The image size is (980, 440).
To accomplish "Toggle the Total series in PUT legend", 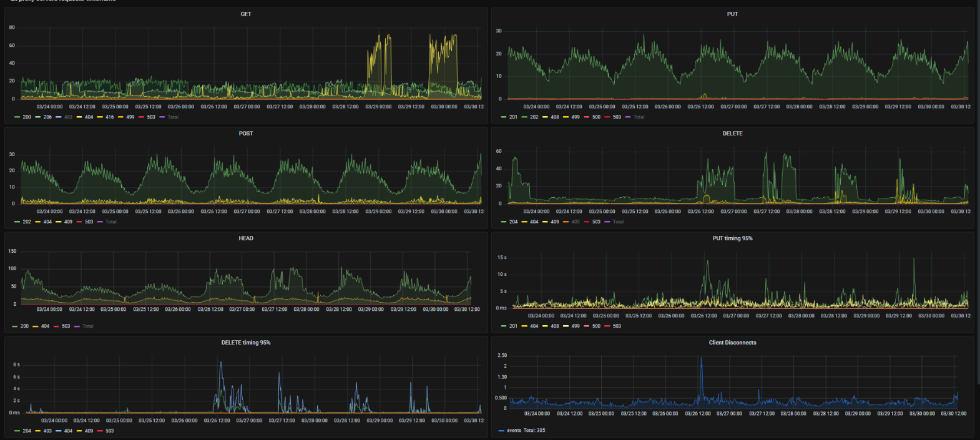I will [x=639, y=117].
